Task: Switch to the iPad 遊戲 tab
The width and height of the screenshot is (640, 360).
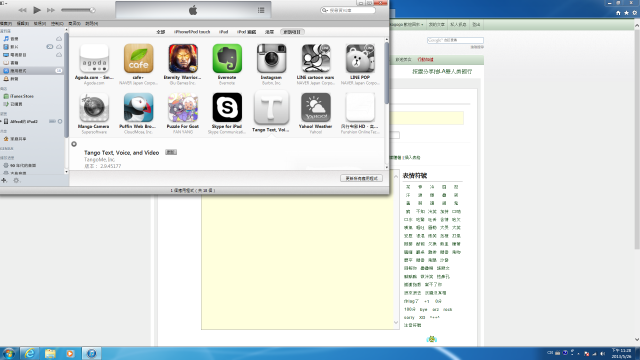Action: 247,32
